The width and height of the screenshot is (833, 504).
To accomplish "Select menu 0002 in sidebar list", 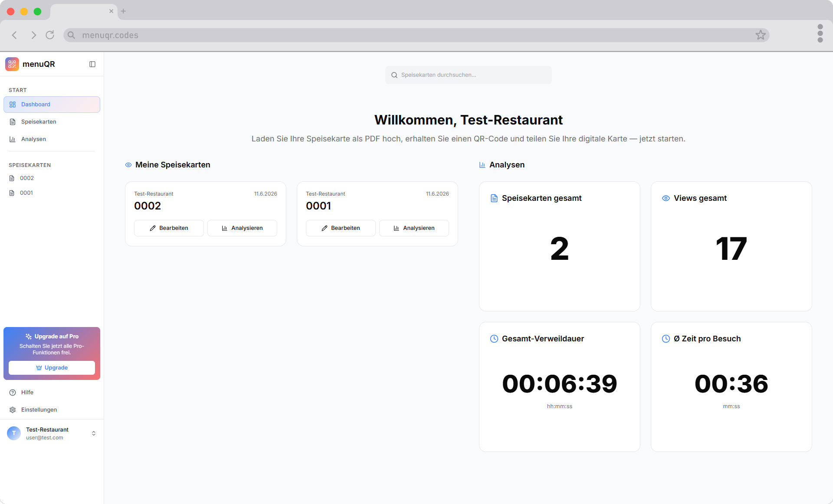I will [52, 178].
